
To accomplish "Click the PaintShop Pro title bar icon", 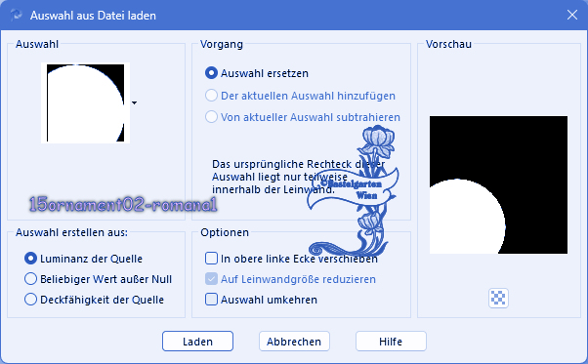I will tap(17, 16).
